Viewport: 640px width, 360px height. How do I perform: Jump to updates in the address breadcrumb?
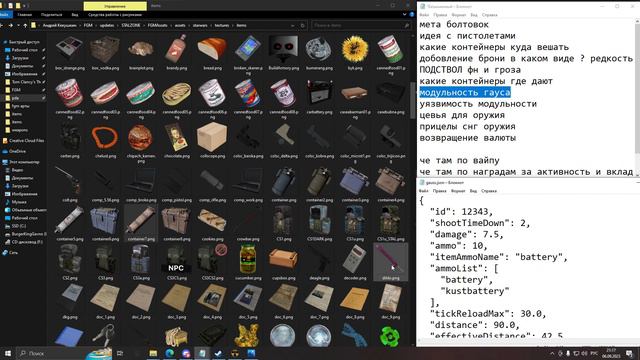pyautogui.click(x=107, y=25)
